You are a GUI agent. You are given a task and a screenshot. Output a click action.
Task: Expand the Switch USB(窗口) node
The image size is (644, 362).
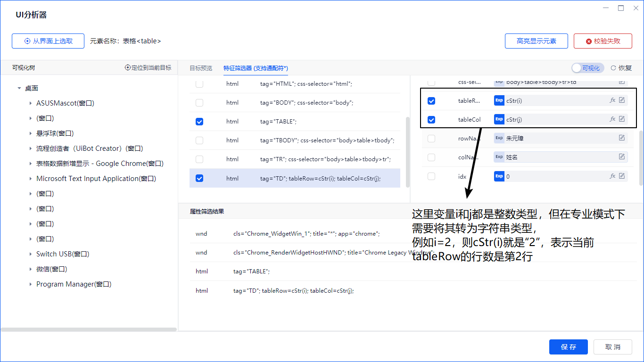(31, 254)
